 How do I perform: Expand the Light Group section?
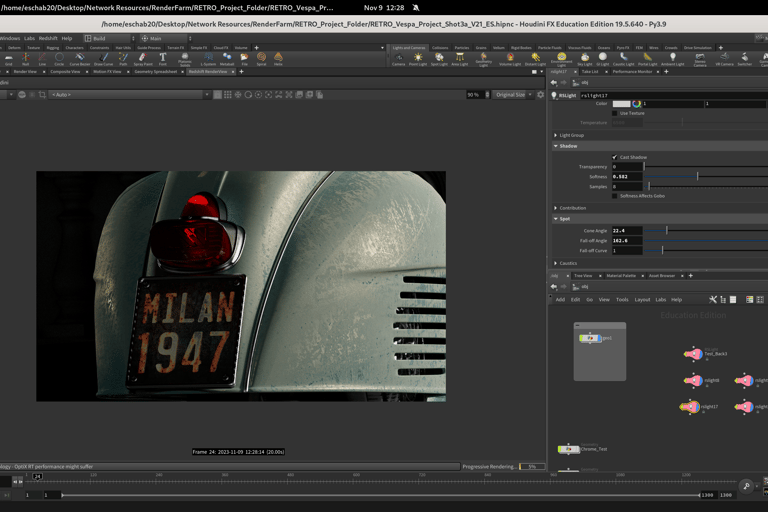[x=572, y=135]
